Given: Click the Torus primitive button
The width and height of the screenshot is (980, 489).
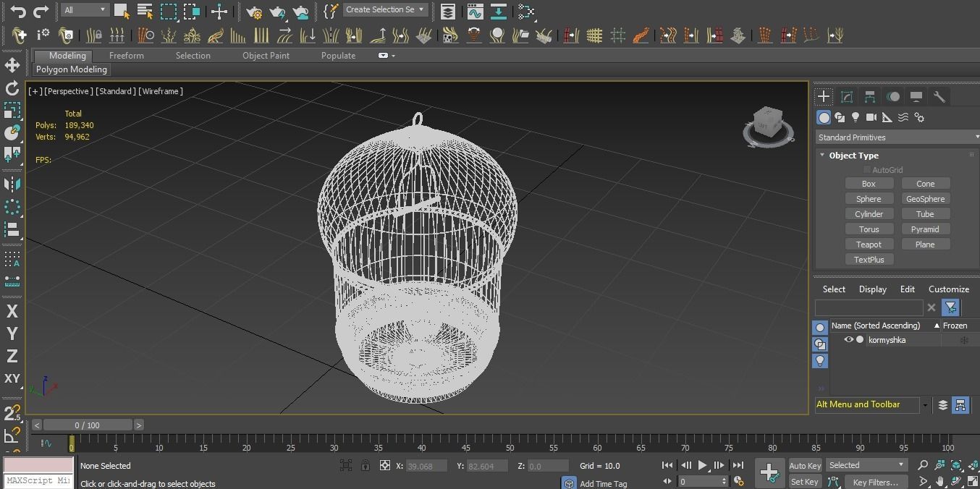Looking at the screenshot, I should click(x=869, y=229).
